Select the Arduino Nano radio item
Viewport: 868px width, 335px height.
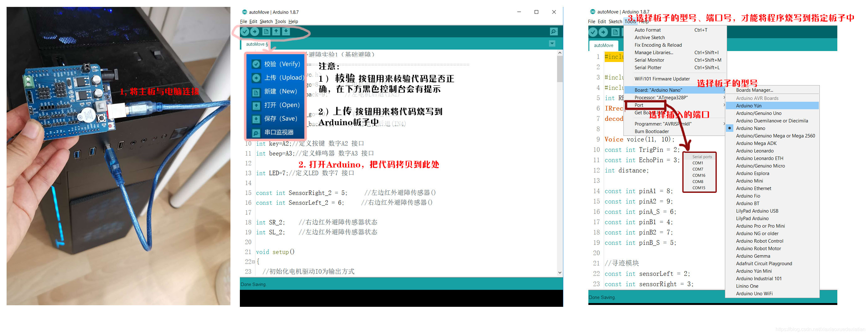(772, 128)
